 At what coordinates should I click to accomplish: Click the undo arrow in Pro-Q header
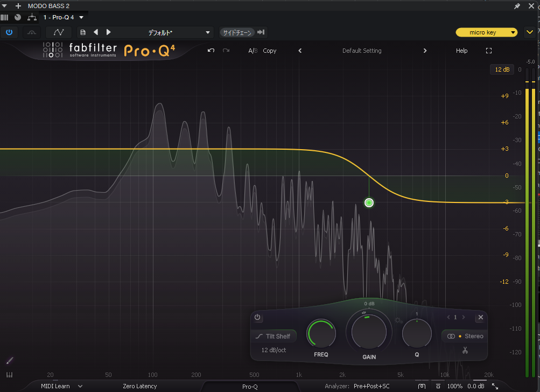(211, 51)
